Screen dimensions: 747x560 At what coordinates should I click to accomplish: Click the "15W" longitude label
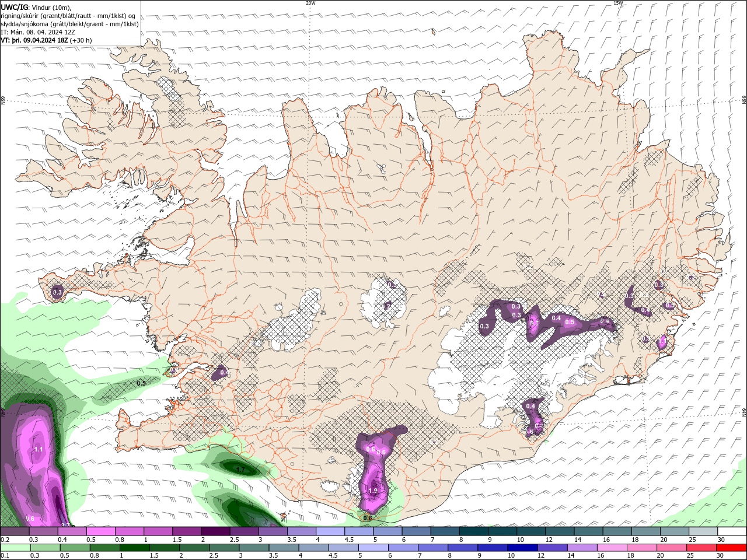tap(618, 3)
